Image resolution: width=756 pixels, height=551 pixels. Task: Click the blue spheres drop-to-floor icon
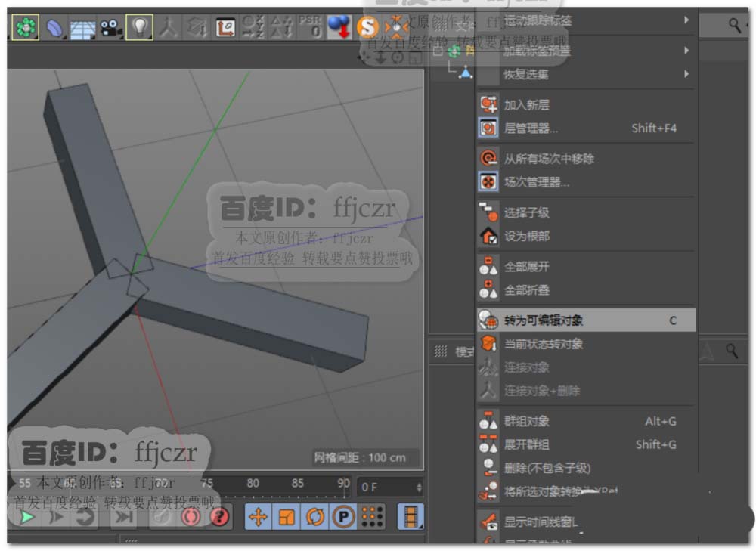[x=339, y=27]
